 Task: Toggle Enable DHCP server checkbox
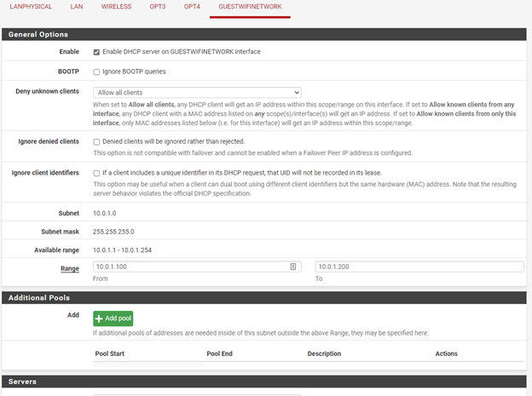tap(96, 52)
